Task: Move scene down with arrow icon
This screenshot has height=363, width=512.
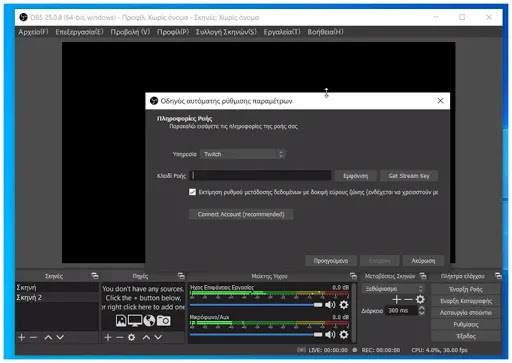Action: click(x=60, y=337)
